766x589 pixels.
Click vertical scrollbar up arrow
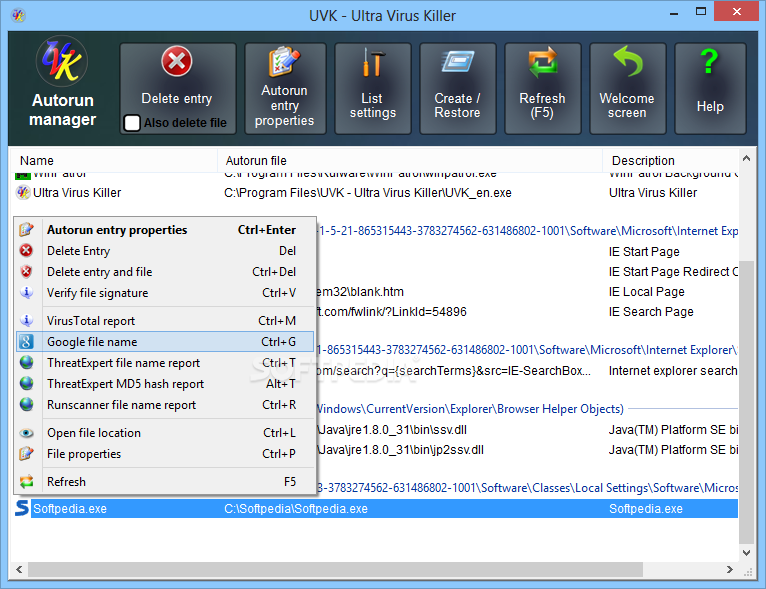tap(746, 158)
